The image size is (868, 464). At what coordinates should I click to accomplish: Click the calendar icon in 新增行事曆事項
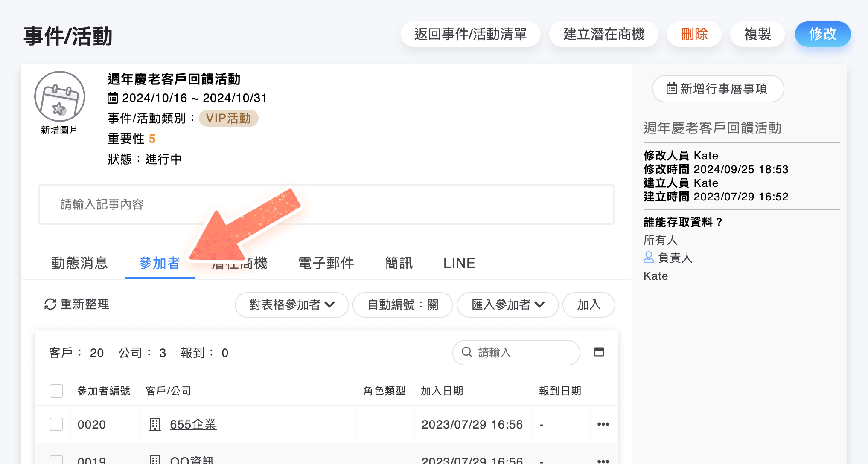672,89
